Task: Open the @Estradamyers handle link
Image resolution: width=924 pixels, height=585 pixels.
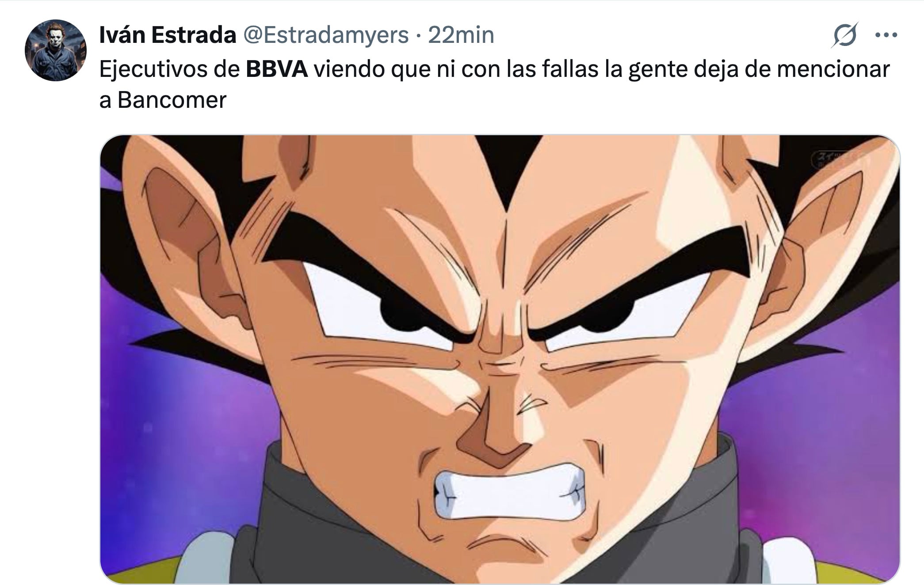Action: (x=326, y=35)
